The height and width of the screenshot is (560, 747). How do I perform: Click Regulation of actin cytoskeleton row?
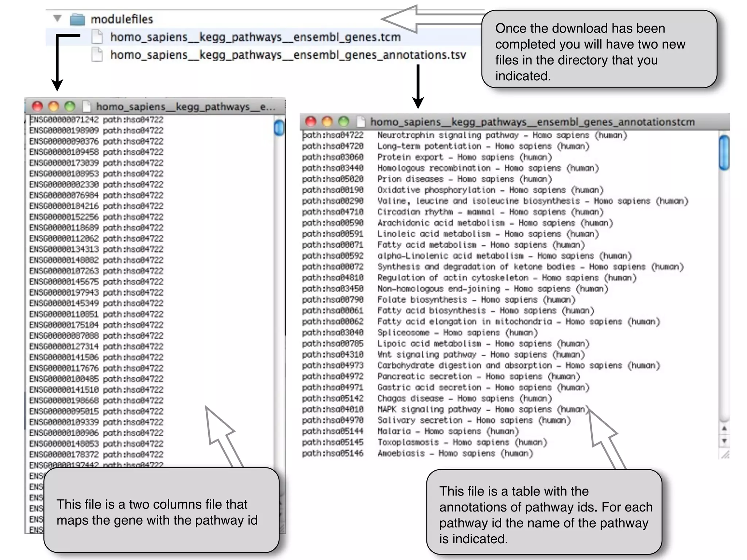coord(469,277)
